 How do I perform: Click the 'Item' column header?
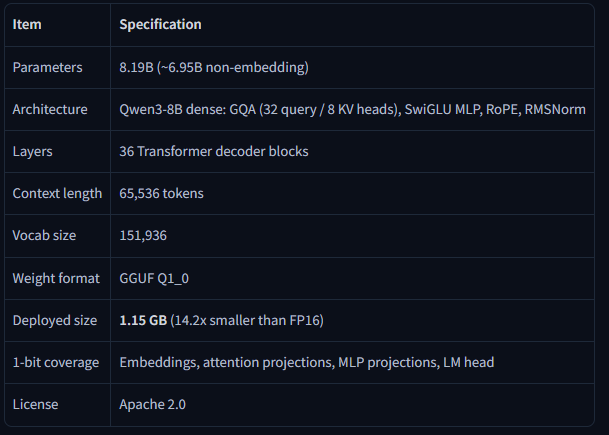click(x=27, y=24)
